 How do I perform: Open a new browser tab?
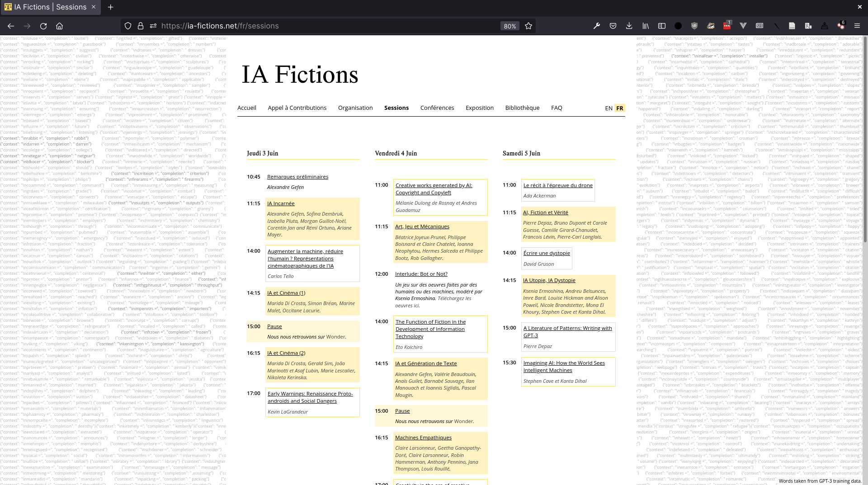click(111, 7)
